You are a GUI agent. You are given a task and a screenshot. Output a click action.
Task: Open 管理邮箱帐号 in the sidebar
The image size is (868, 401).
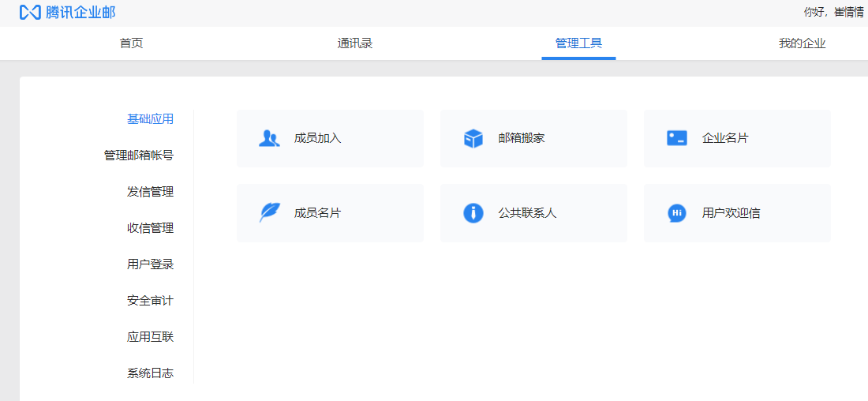(138, 156)
